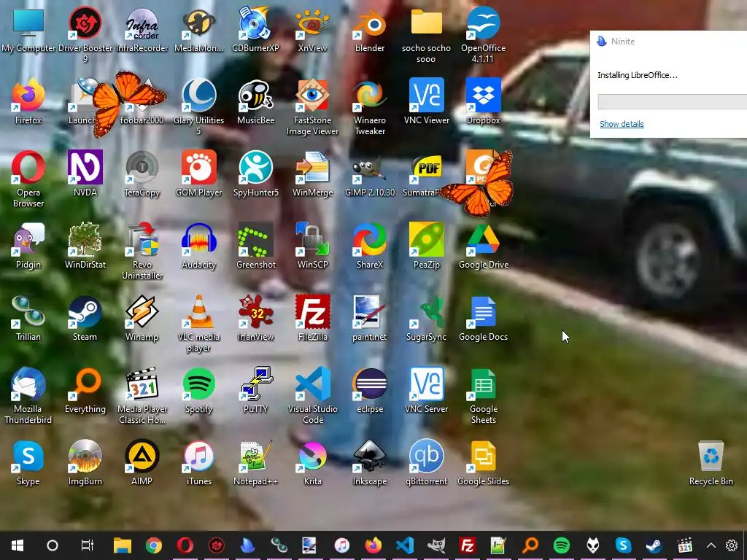747x560 pixels.
Task: Open Task View from the taskbar
Action: pos(88,545)
